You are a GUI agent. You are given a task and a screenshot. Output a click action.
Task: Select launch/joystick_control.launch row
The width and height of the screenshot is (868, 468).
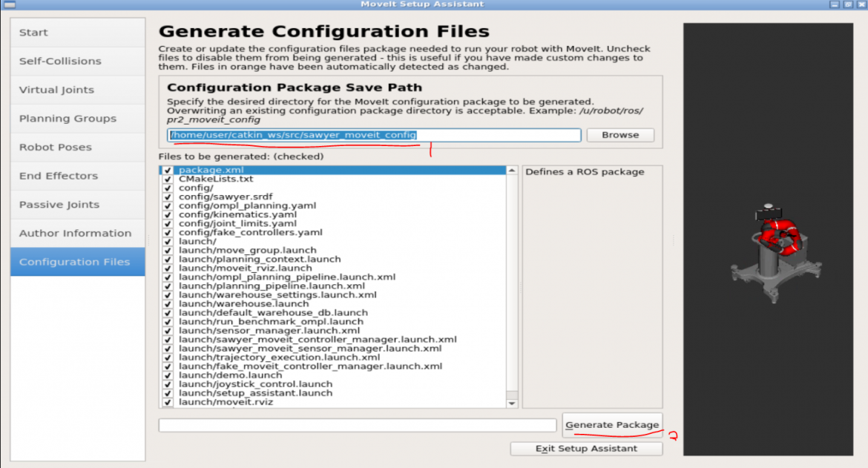(x=332, y=384)
